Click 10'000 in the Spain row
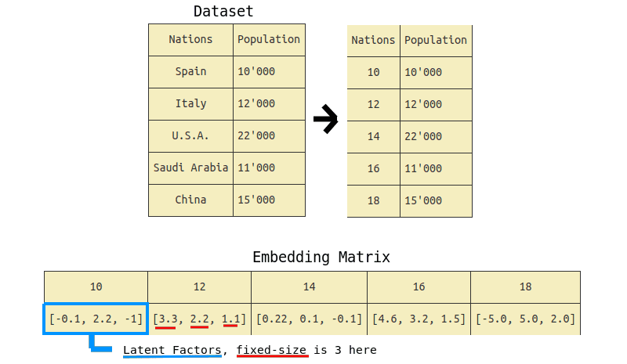 pyautogui.click(x=269, y=72)
